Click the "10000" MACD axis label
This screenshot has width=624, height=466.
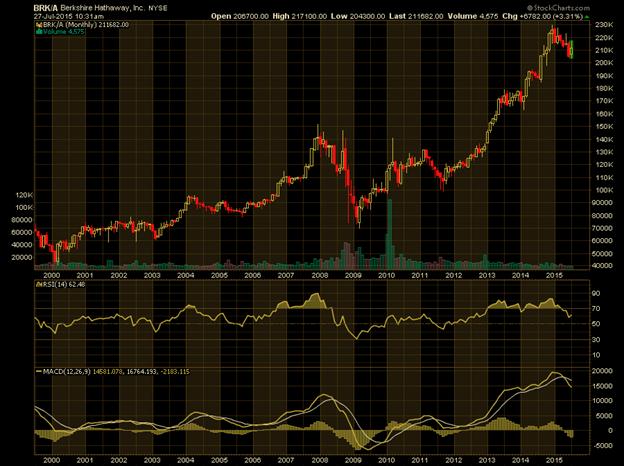pyautogui.click(x=603, y=401)
